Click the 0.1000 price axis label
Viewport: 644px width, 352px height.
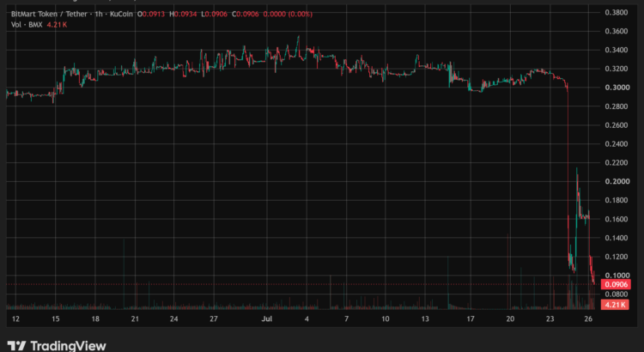616,276
